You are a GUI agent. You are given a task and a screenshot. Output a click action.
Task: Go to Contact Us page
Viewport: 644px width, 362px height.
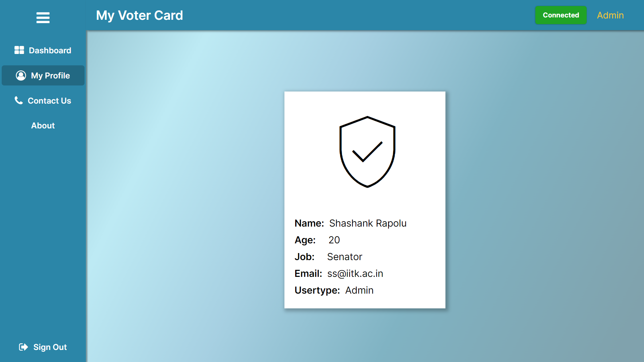(49, 101)
